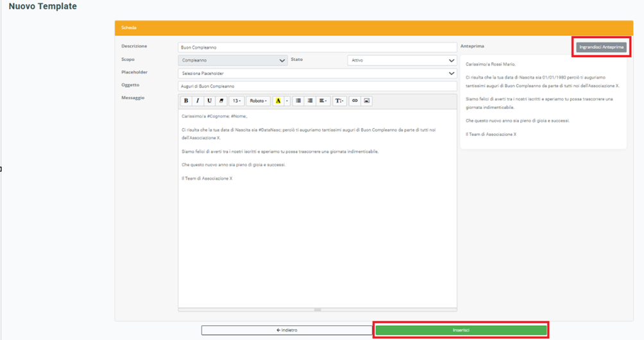Insert an unordered bullet list
This screenshot has height=340, width=644.
pyautogui.click(x=298, y=101)
